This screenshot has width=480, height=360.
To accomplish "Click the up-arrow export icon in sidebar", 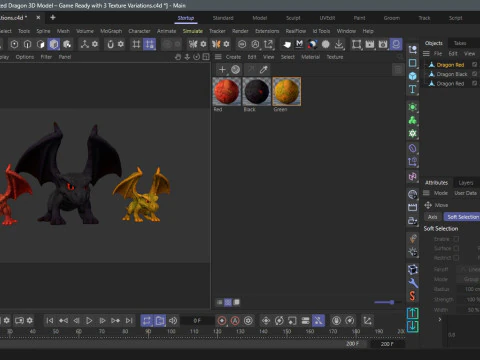I will (413, 313).
